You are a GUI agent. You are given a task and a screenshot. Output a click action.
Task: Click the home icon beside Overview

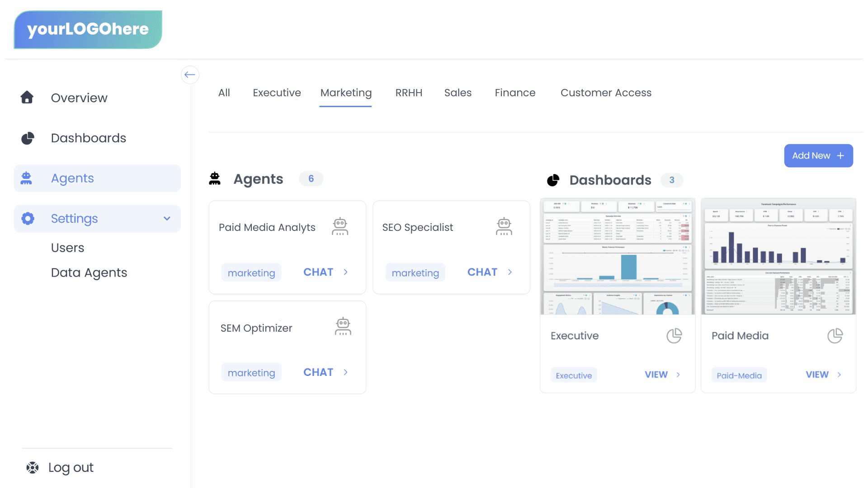[x=27, y=98]
